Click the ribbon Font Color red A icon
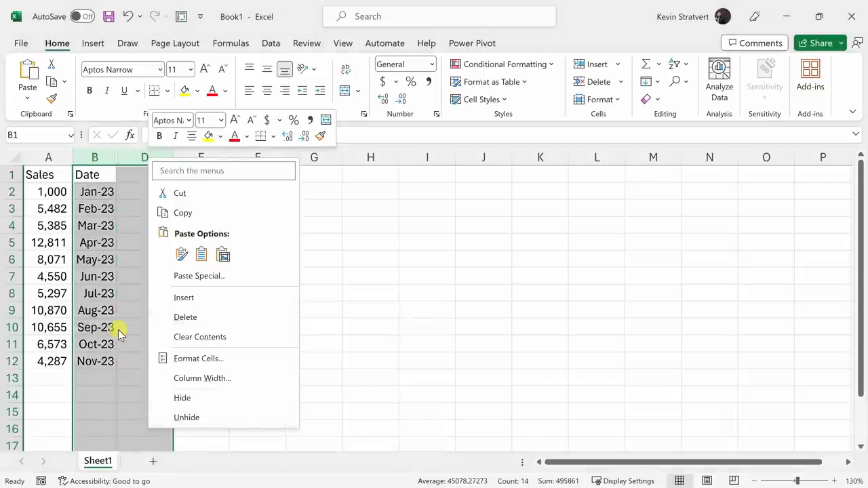The width and height of the screenshot is (868, 488). pos(212,91)
